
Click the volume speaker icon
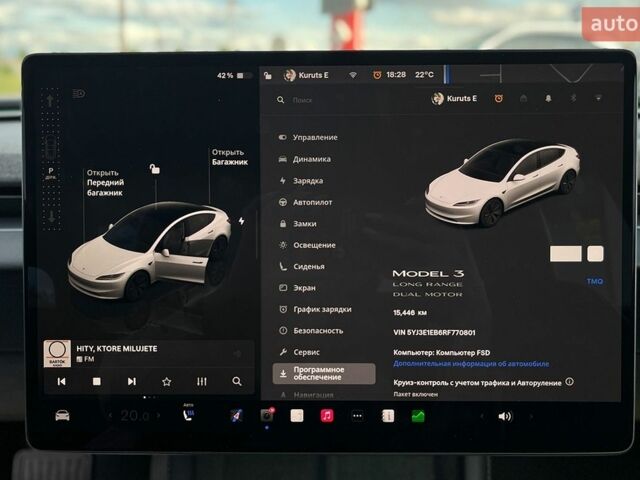coord(504,416)
